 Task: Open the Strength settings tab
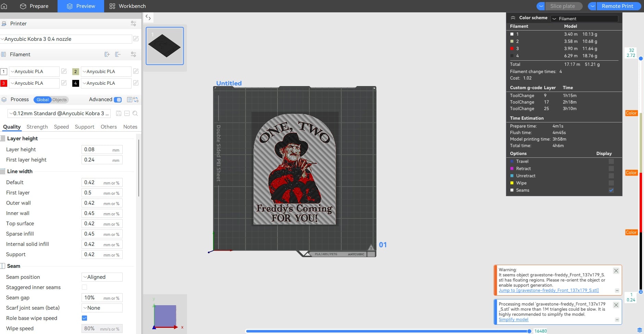point(37,127)
